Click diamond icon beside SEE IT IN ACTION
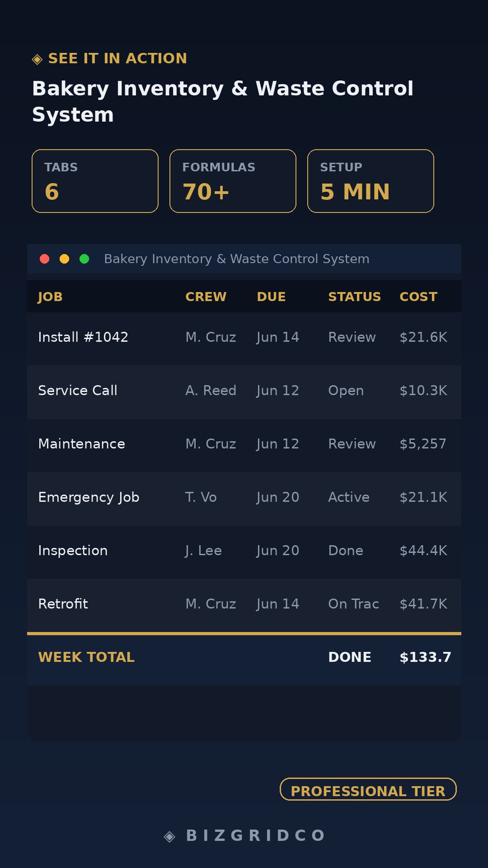Screen dimensions: 488x868 37,59
